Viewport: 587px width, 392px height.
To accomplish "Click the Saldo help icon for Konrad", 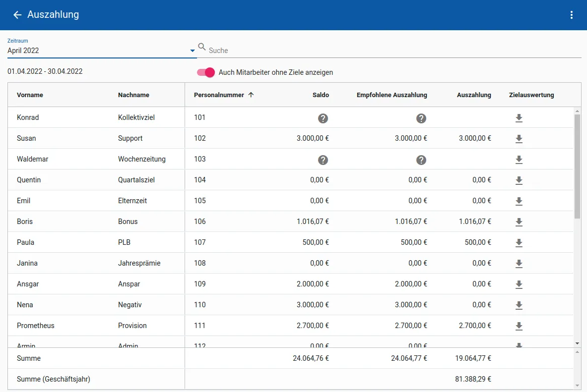I will (x=323, y=118).
